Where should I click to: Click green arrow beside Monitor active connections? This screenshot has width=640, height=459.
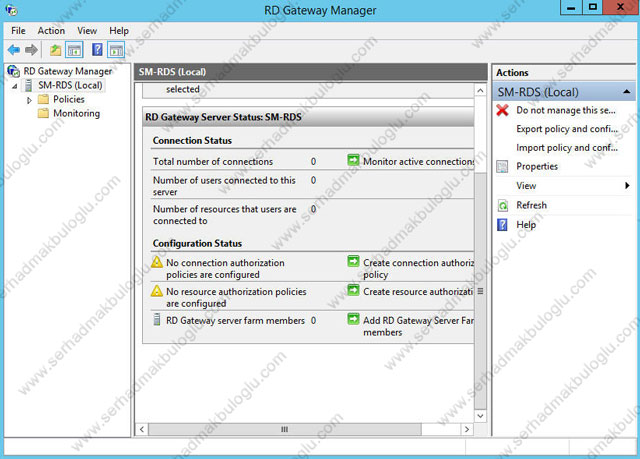coord(353,160)
